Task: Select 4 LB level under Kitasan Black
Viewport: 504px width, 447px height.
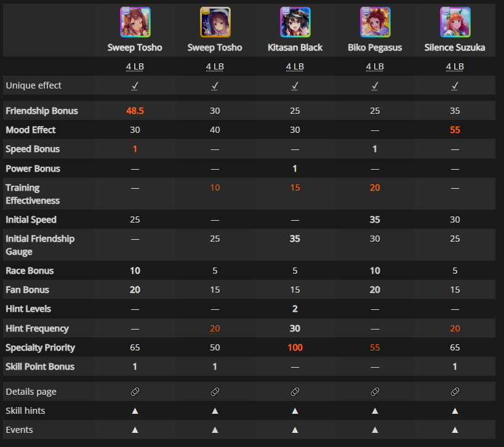Action: [295, 67]
